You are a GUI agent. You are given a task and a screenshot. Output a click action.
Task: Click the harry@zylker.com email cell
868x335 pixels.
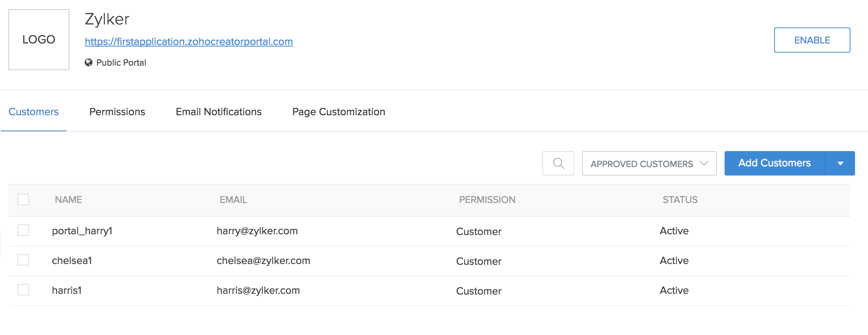pos(257,231)
